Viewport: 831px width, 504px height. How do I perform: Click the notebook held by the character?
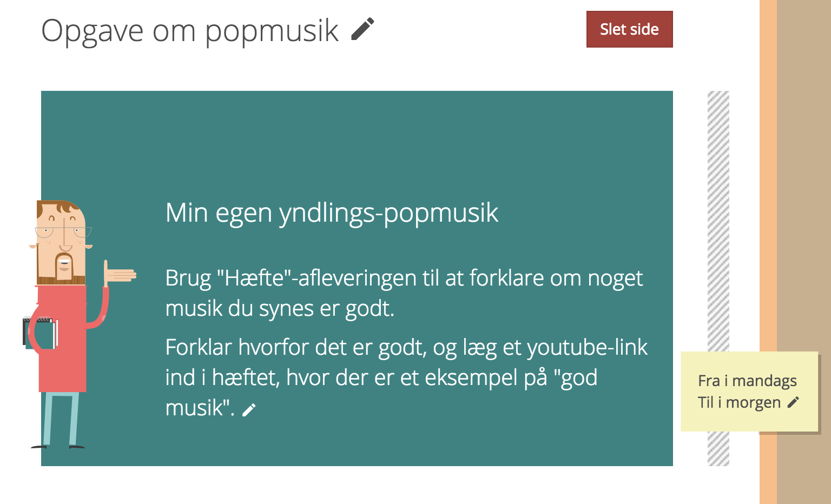(41, 333)
